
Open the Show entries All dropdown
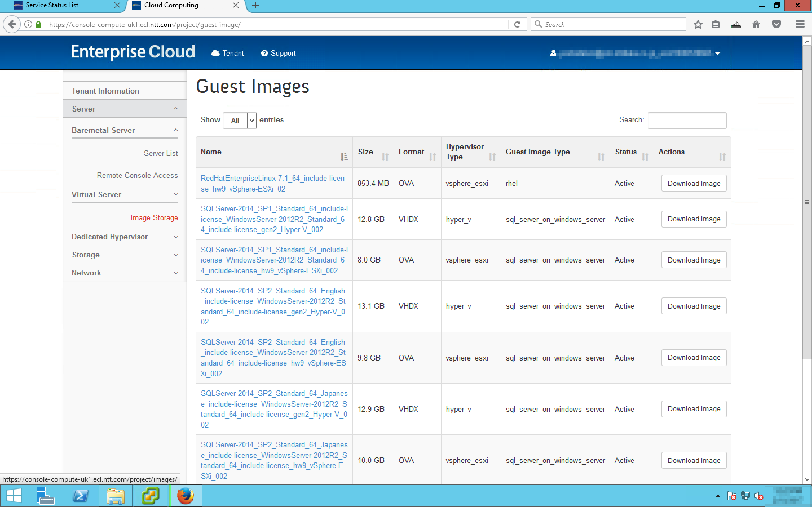(240, 120)
